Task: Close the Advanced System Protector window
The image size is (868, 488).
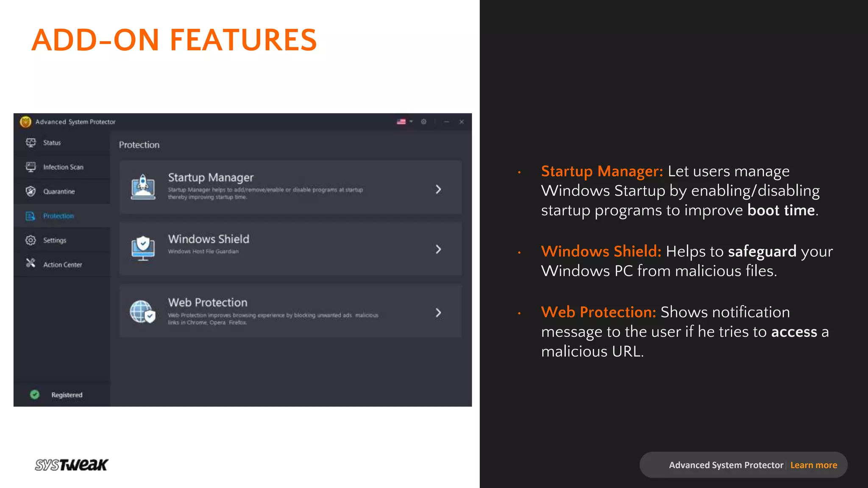Action: point(462,122)
